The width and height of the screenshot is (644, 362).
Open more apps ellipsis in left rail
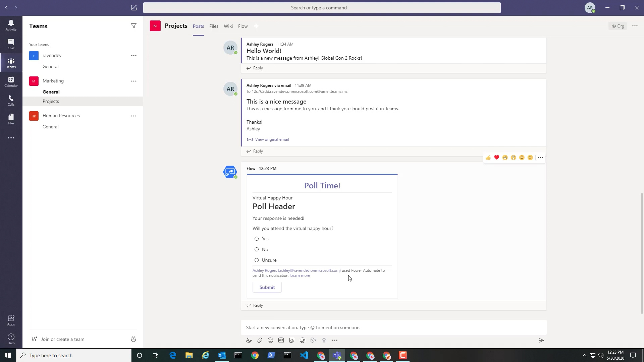(x=11, y=138)
